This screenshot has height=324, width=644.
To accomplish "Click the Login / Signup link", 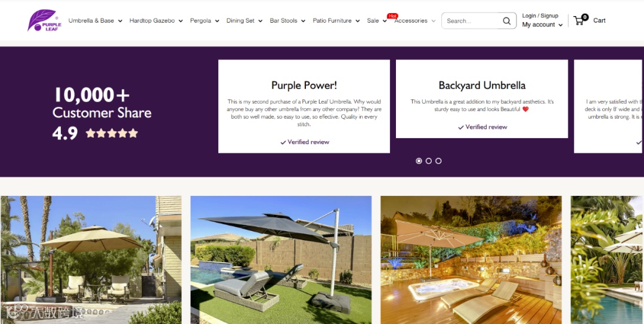I will 540,15.
